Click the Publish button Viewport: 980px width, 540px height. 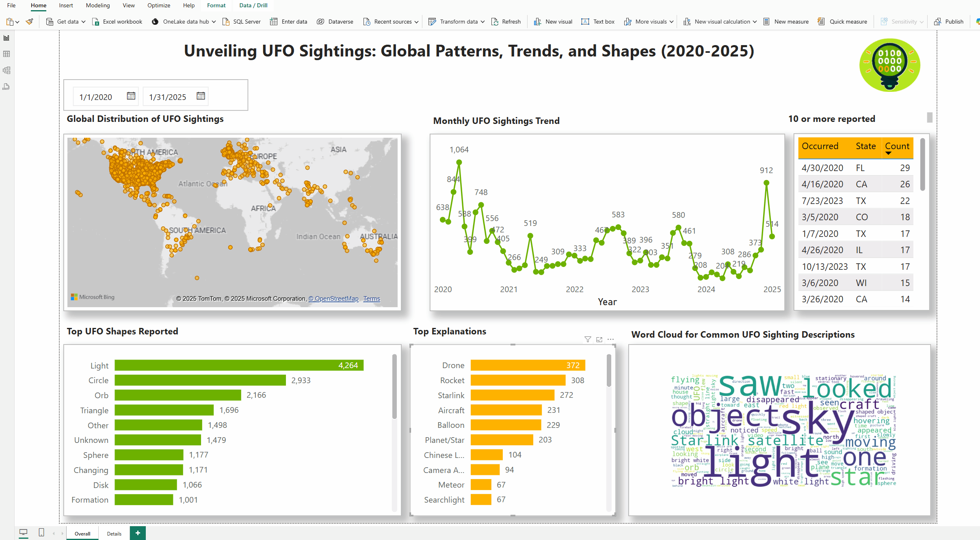(949, 22)
